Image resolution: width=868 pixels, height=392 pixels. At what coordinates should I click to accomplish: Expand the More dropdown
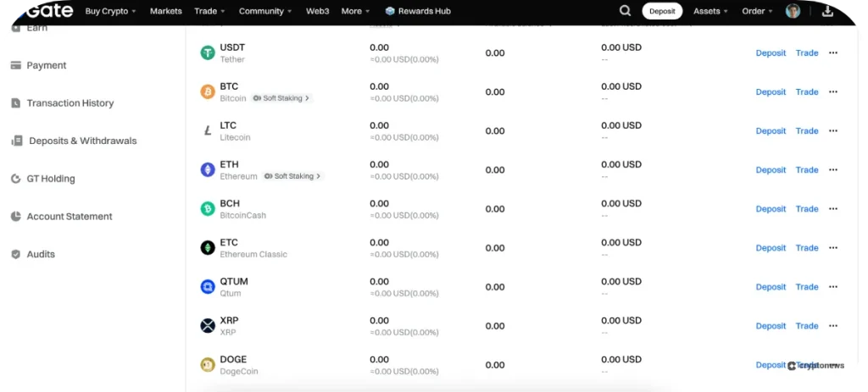[355, 11]
